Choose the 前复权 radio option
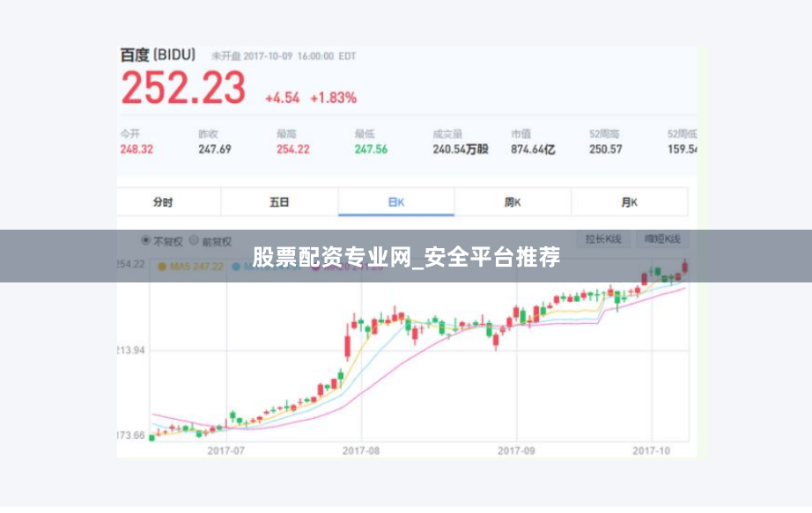This screenshot has width=812, height=513. [x=194, y=240]
